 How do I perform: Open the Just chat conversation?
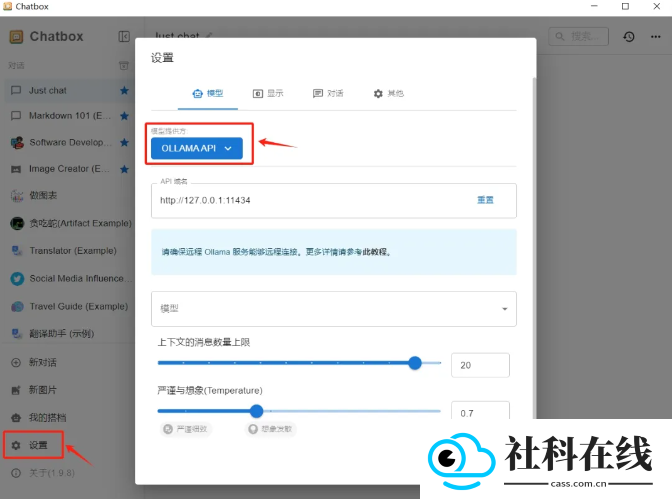pyautogui.click(x=71, y=90)
